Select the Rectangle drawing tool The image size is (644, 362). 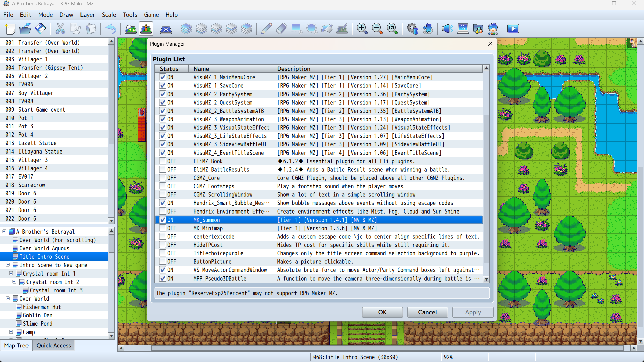click(x=297, y=29)
